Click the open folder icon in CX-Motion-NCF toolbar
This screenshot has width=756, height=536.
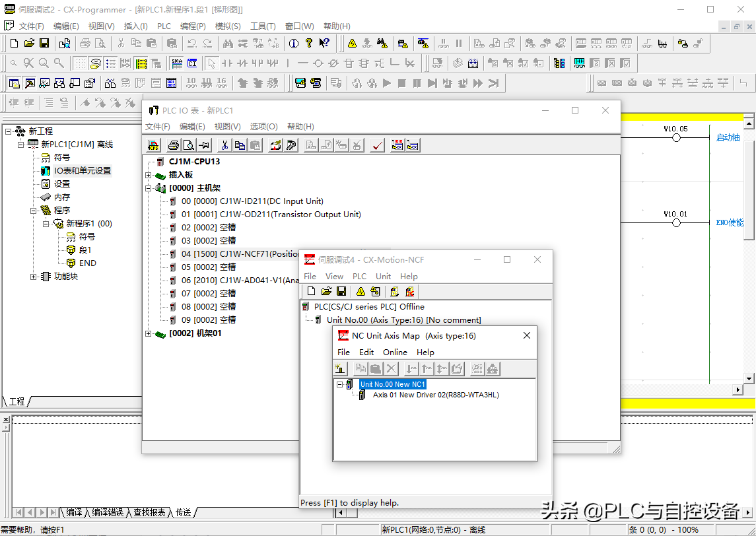click(x=326, y=291)
